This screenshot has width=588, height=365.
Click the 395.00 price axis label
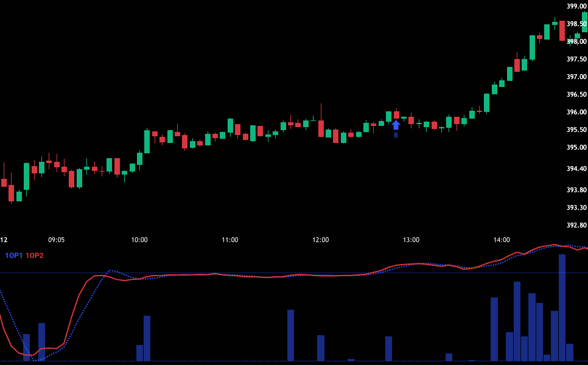click(576, 147)
